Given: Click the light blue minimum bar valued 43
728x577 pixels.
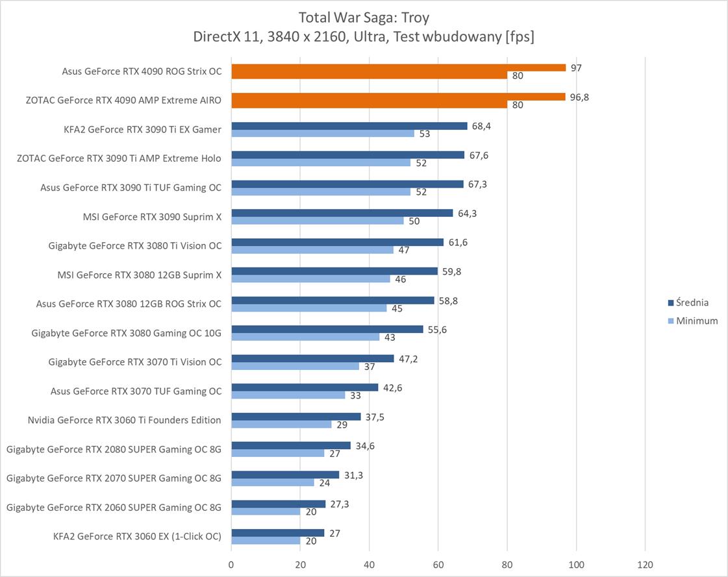Looking at the screenshot, I should pos(305,337).
